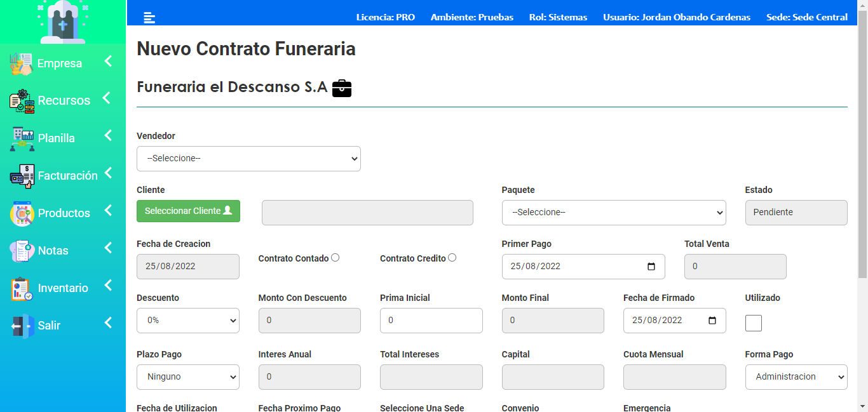The image size is (868, 412).
Task: Open the Forma Pago dropdown
Action: tap(796, 377)
